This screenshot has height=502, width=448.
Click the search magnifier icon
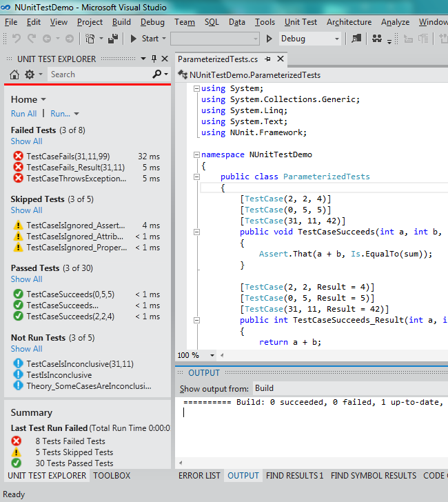click(x=158, y=74)
